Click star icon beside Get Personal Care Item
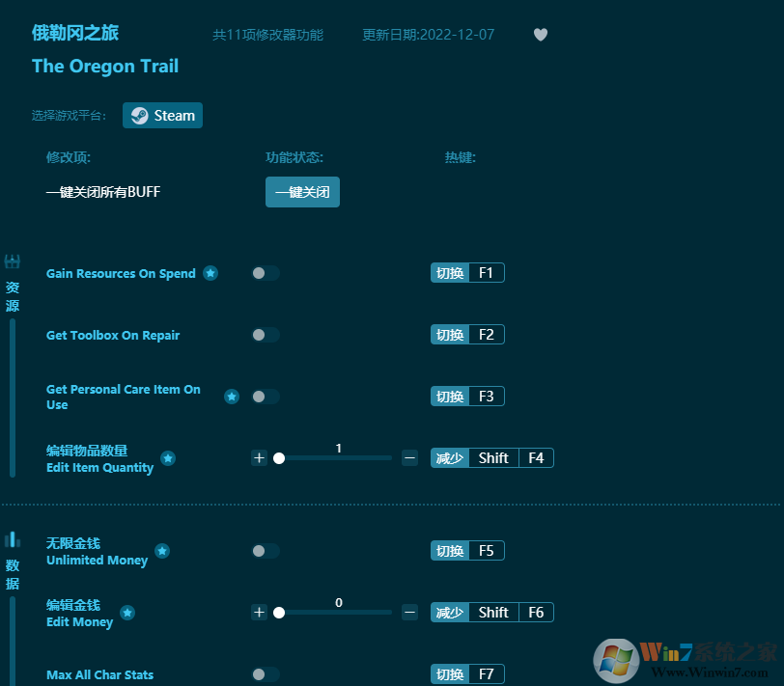The image size is (784, 686). pos(232,397)
